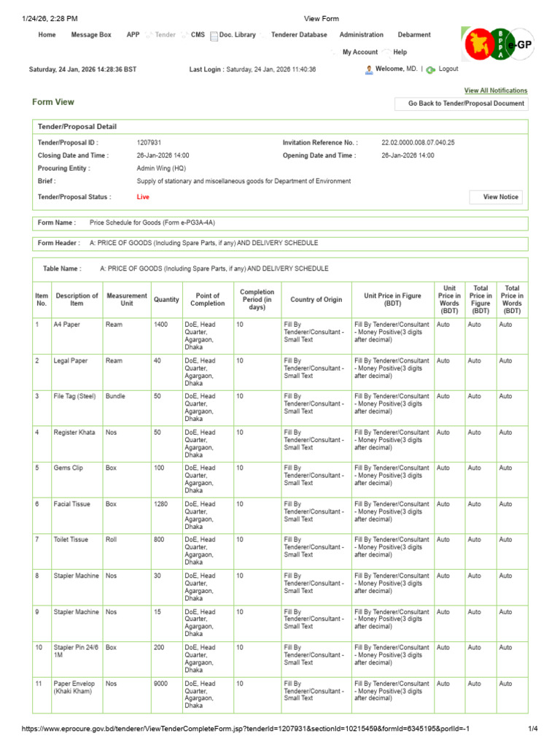
Task: Click the Country of Origin column header
Action: coord(316,300)
